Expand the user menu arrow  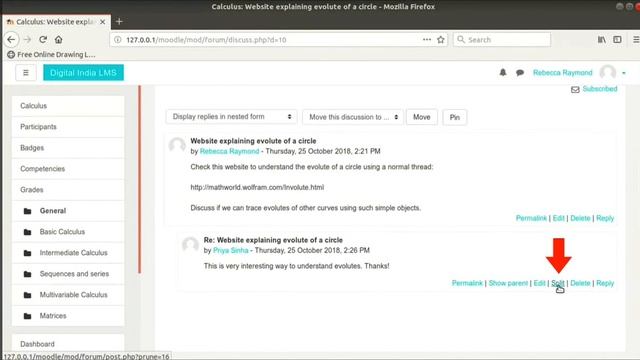tap(624, 73)
